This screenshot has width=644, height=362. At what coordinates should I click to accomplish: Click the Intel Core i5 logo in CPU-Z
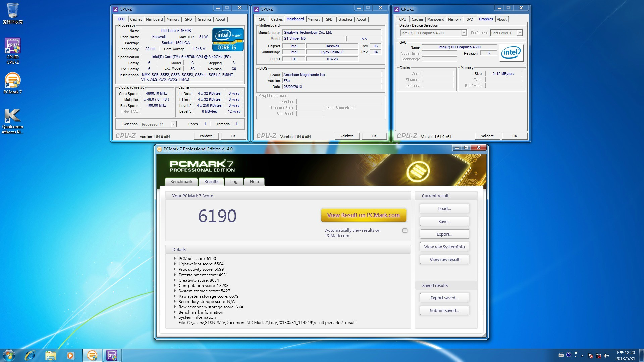point(228,40)
